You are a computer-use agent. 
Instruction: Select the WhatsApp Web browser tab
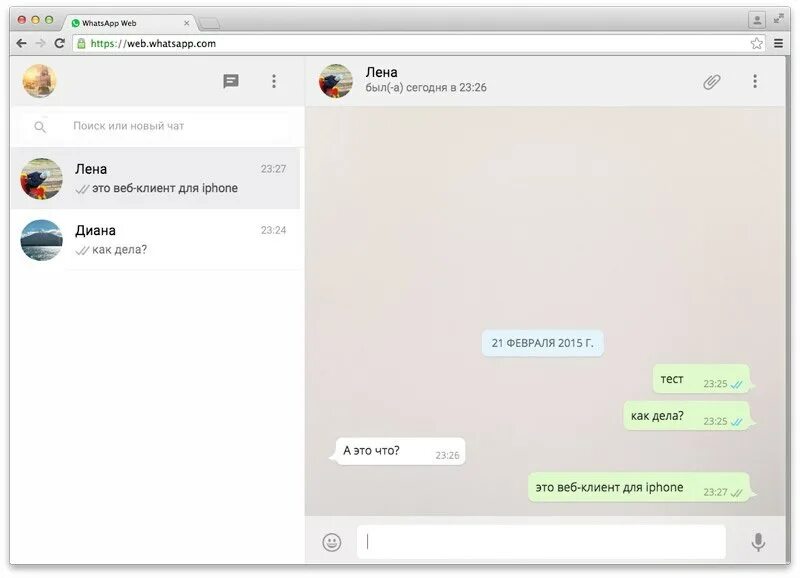(x=130, y=23)
